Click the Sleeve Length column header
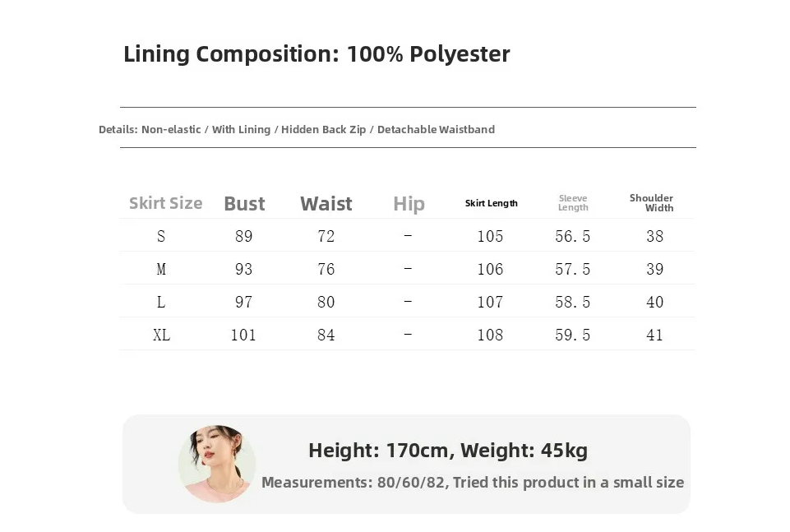This screenshot has width=790, height=532. (x=573, y=203)
